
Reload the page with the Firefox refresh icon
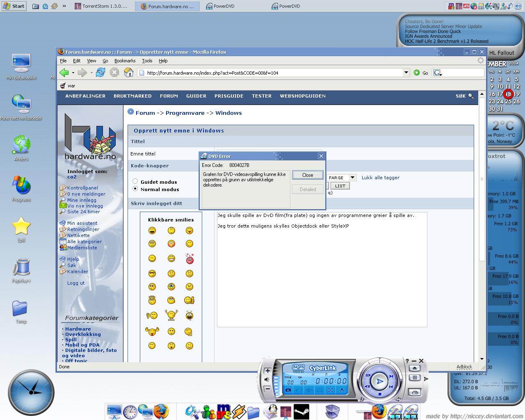(x=100, y=73)
